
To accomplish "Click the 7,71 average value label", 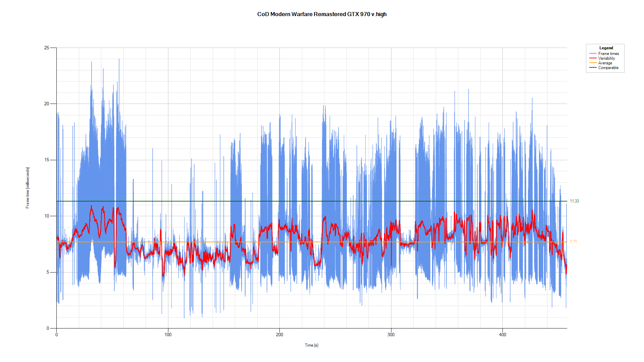I will (573, 242).
